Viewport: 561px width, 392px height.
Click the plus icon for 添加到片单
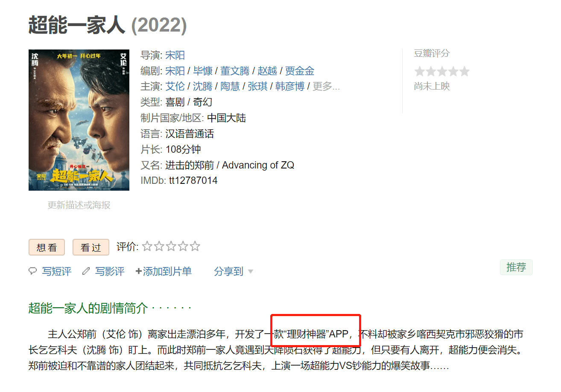click(x=138, y=271)
